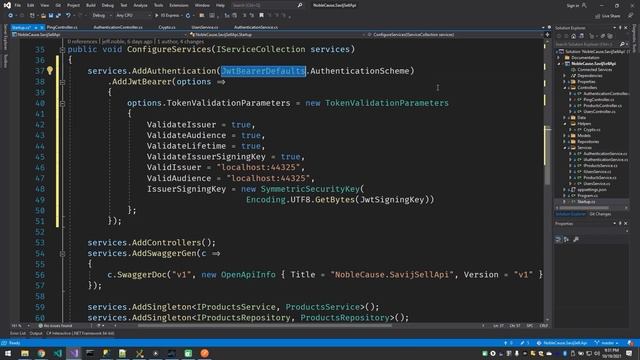Click the Properties panel wrench icon
640x360 pixels.
coord(576,240)
